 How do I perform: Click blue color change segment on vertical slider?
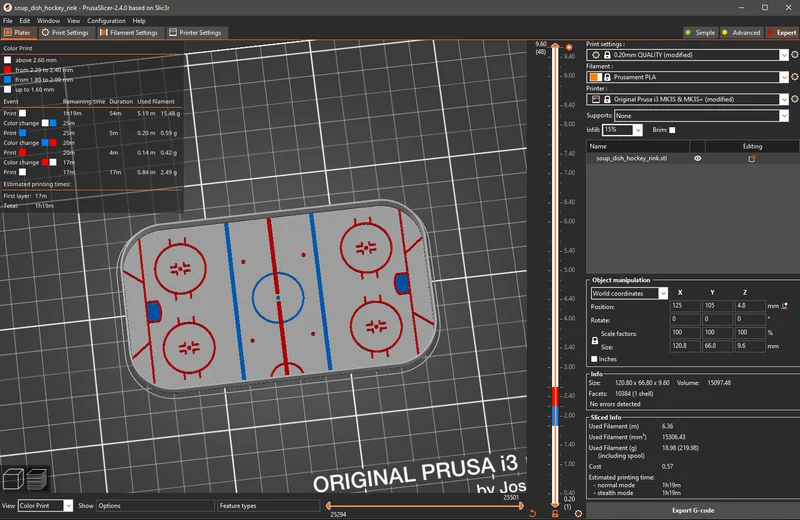click(555, 416)
